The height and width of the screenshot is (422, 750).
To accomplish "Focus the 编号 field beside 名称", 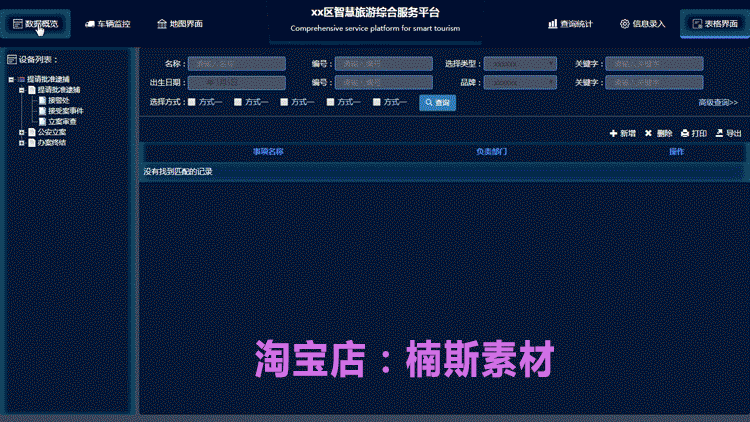I will 384,64.
